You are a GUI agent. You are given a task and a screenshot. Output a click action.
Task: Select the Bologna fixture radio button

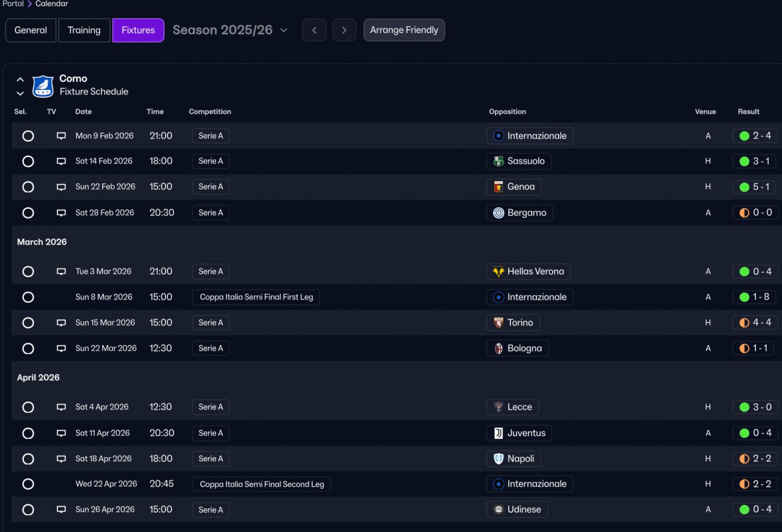(x=28, y=349)
